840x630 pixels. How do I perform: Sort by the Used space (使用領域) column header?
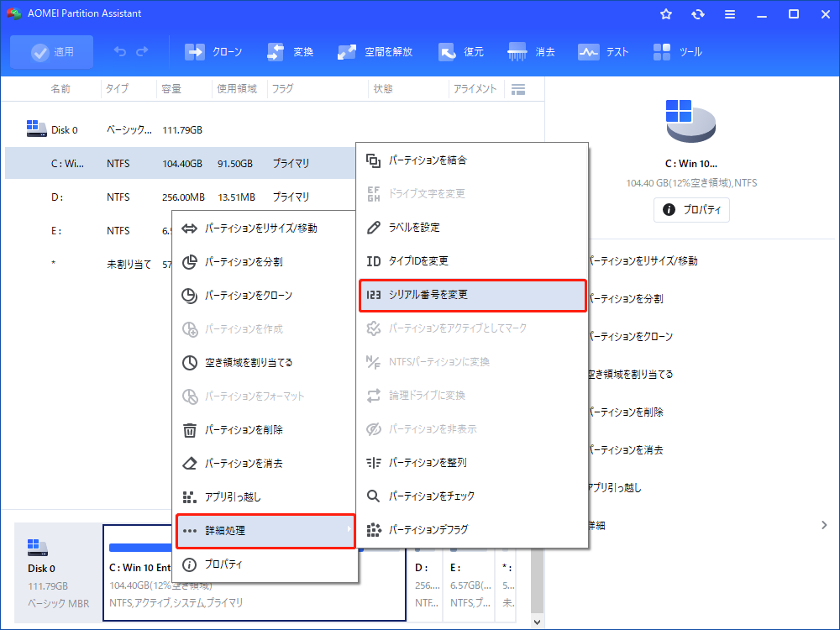(x=237, y=89)
